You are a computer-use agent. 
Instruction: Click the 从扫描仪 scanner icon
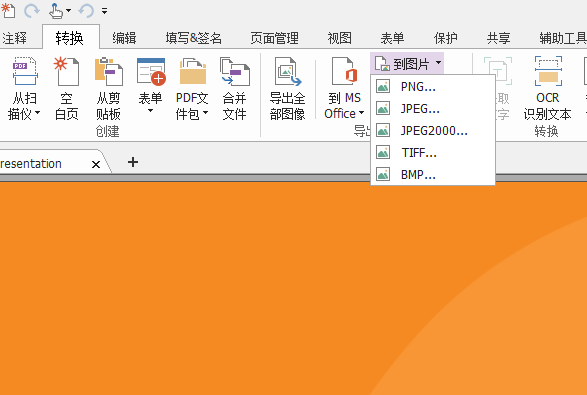25,71
